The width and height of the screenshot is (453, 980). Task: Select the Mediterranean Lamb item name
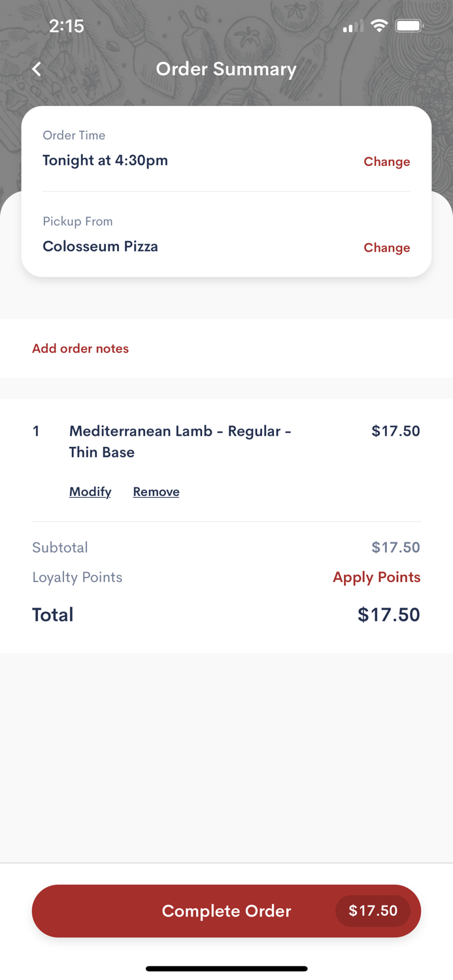(180, 441)
